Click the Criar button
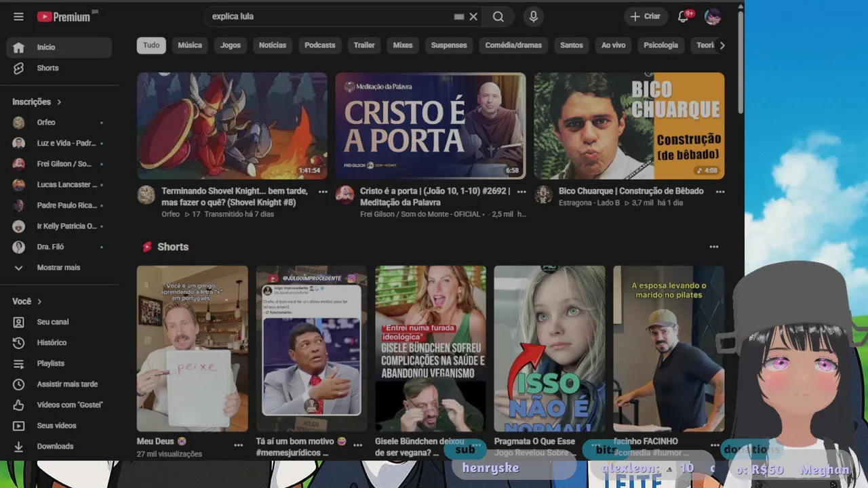The width and height of the screenshot is (868, 488). [x=644, y=16]
